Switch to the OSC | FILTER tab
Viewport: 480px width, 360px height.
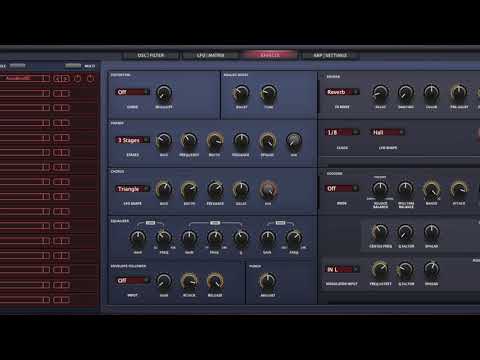pos(151,55)
